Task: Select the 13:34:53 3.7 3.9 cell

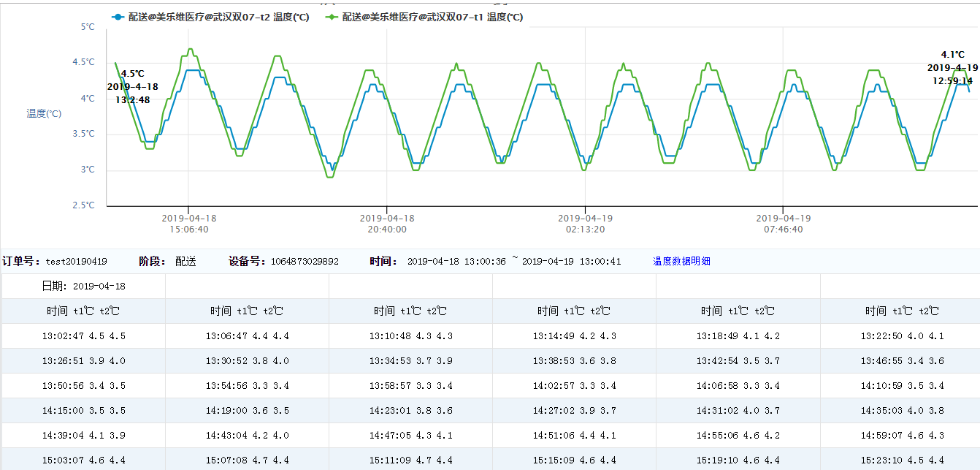Action: pyautogui.click(x=410, y=361)
